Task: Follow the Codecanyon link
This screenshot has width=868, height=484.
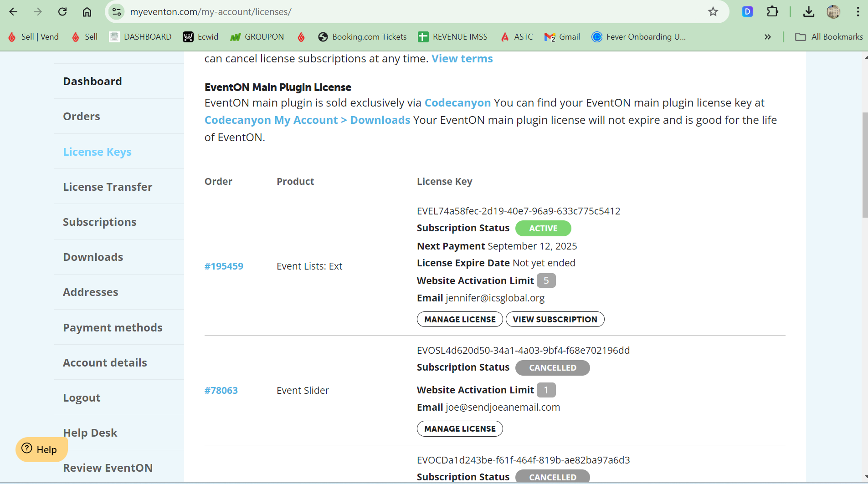Action: pos(457,103)
